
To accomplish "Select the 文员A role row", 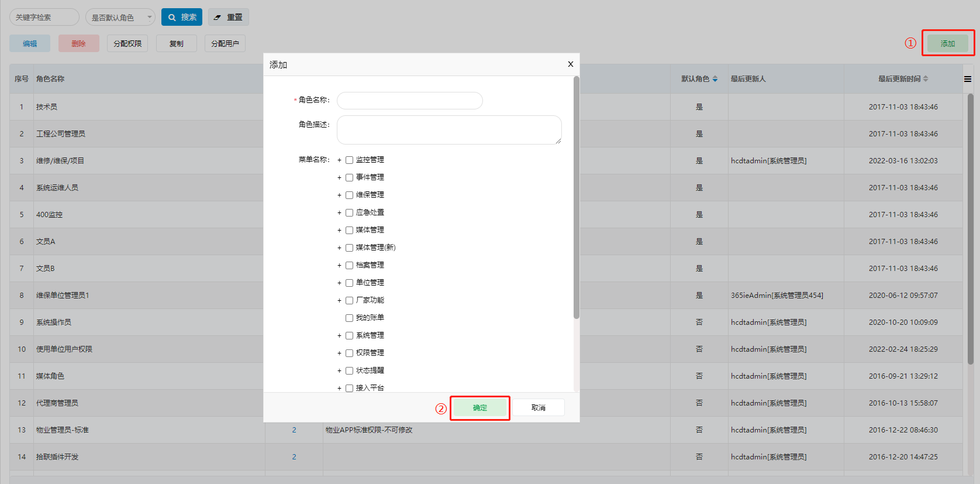I will point(486,242).
